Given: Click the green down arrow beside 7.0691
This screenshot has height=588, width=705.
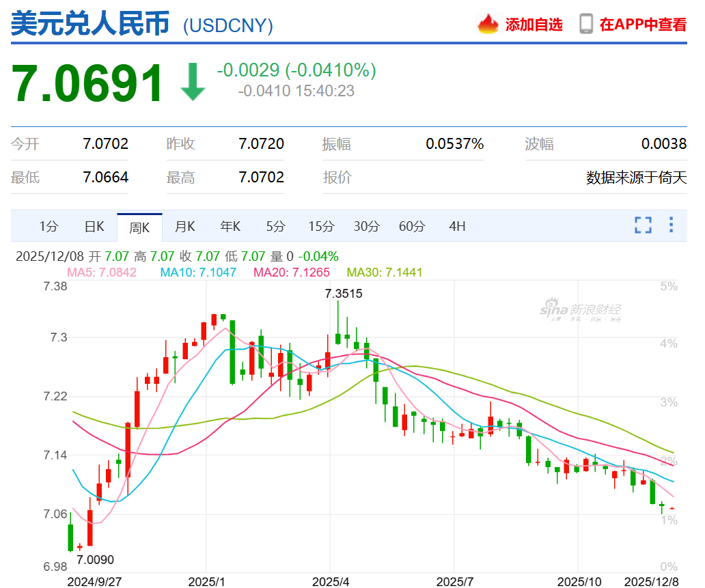Looking at the screenshot, I should (193, 80).
